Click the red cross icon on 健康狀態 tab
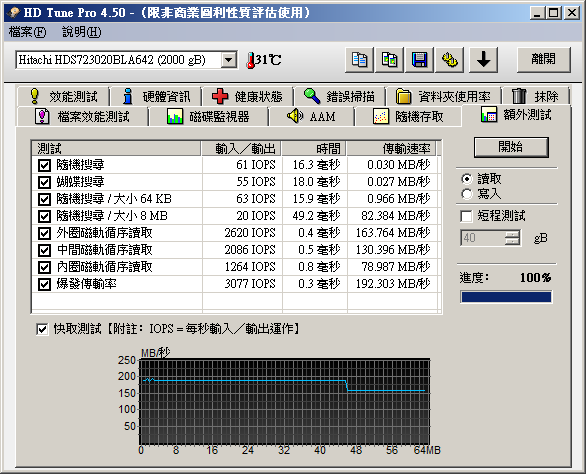This screenshot has height=474, width=586. [220, 96]
